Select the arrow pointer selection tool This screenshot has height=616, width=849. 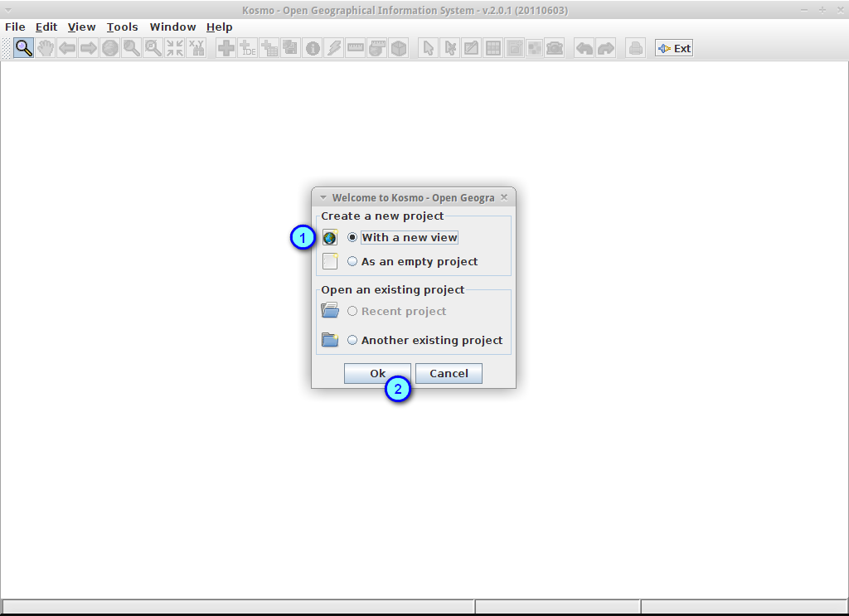point(429,48)
